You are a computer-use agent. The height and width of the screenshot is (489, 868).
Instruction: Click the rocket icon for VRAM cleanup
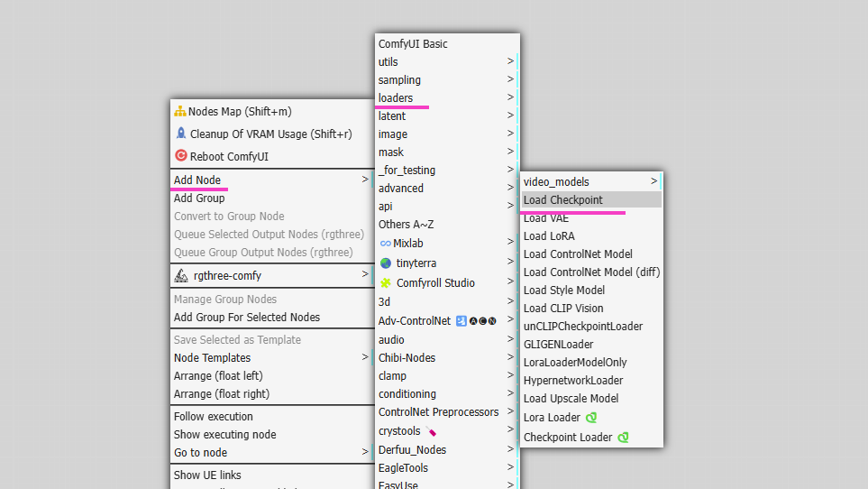(181, 134)
